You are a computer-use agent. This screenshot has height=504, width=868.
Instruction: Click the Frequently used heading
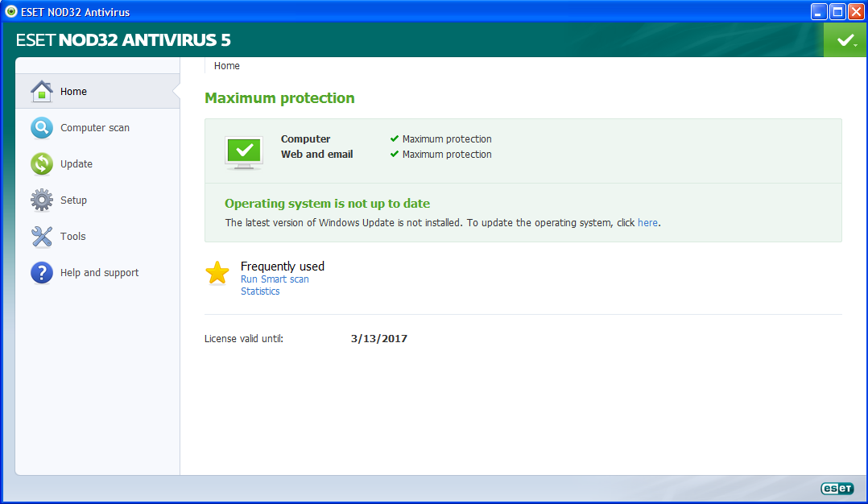click(x=283, y=266)
